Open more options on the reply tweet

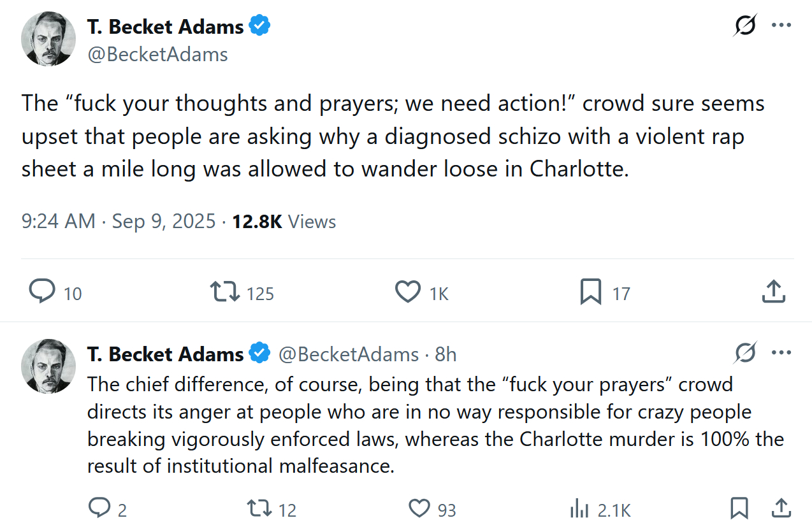coord(781,353)
